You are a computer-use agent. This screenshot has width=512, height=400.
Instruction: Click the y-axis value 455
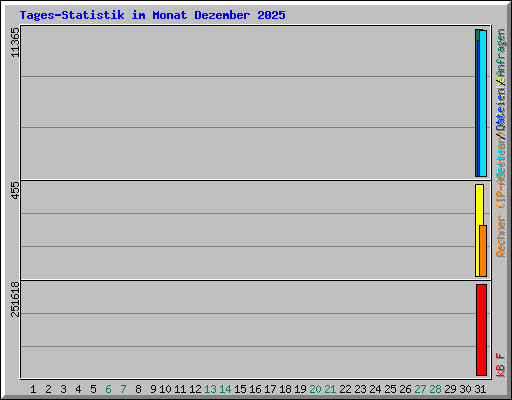click(15, 190)
